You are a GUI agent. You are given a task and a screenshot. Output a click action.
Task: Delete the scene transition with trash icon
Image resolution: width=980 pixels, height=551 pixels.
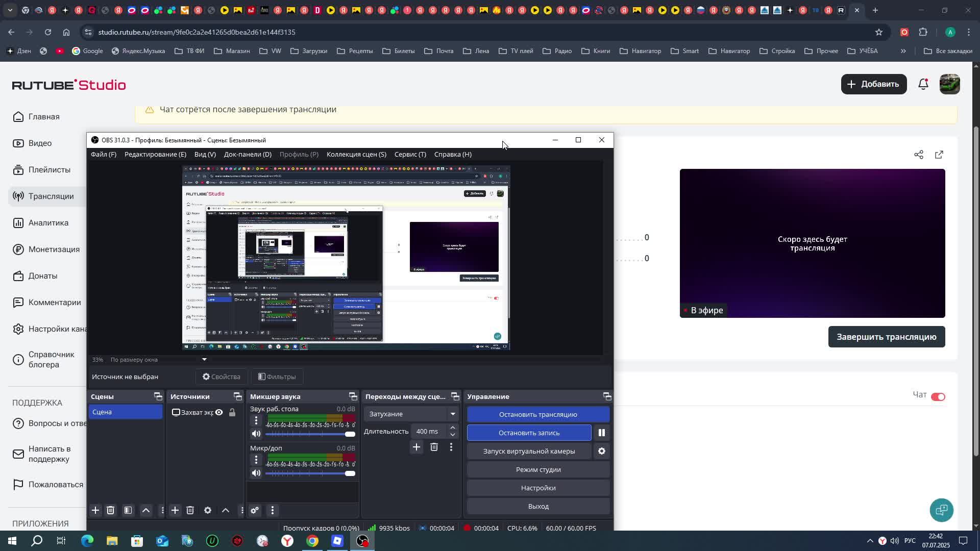(434, 447)
